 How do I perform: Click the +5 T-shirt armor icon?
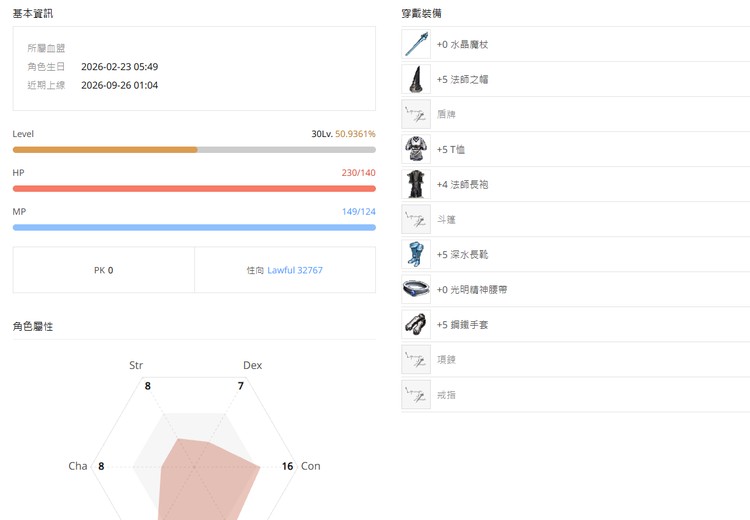pos(416,149)
